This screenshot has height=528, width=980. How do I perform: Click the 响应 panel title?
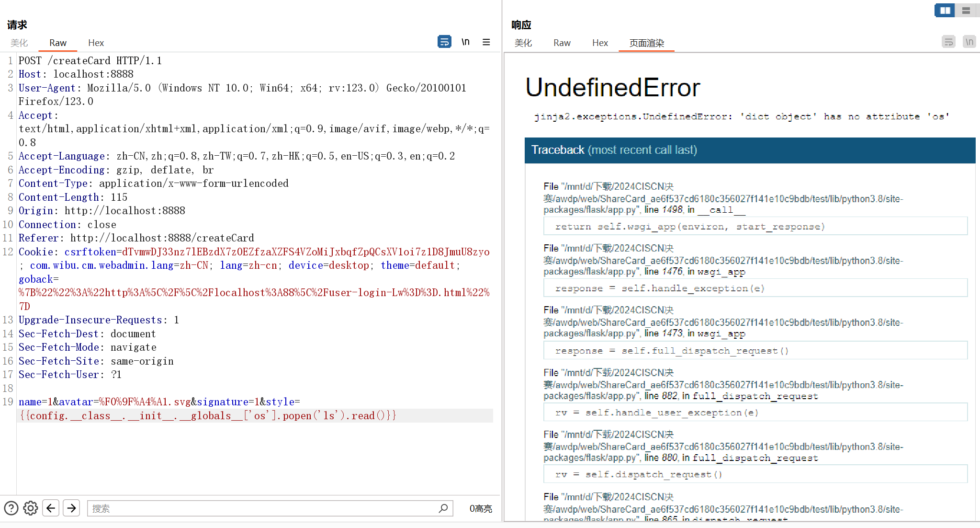coord(521,25)
